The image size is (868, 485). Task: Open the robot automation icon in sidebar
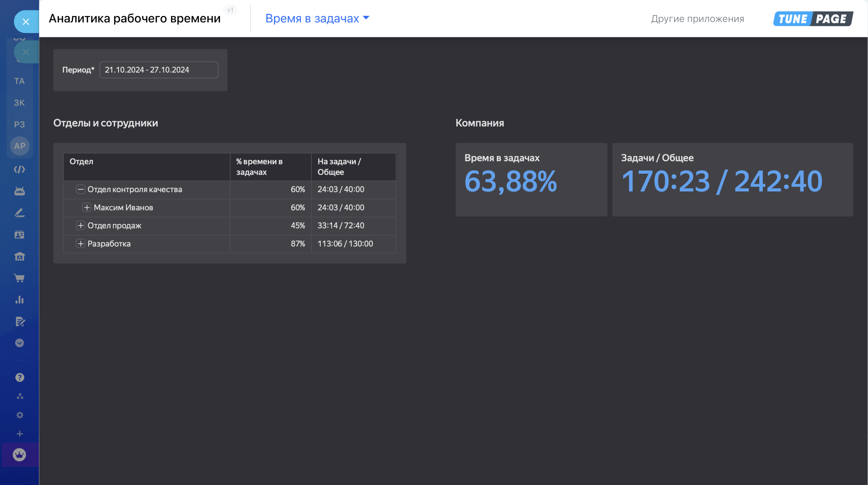point(19,191)
